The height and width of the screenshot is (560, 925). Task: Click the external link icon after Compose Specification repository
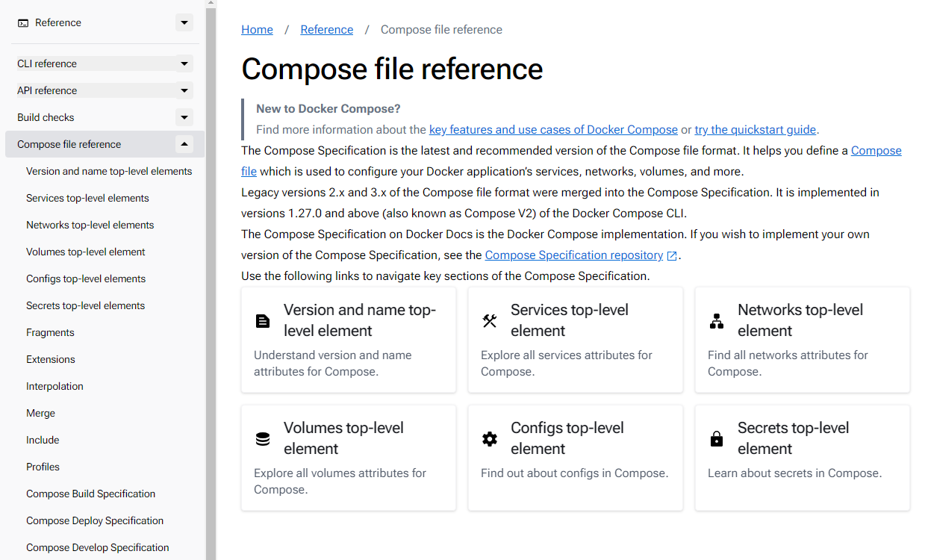672,256
